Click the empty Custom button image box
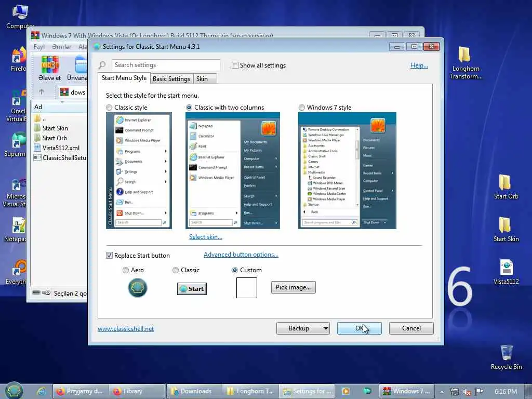This screenshot has height=399, width=532. click(x=247, y=288)
